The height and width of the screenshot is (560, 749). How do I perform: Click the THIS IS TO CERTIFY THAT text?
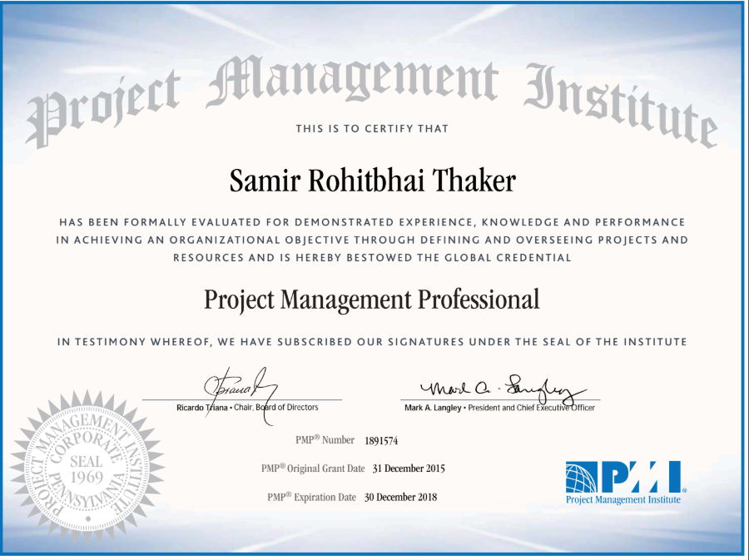coord(374,129)
